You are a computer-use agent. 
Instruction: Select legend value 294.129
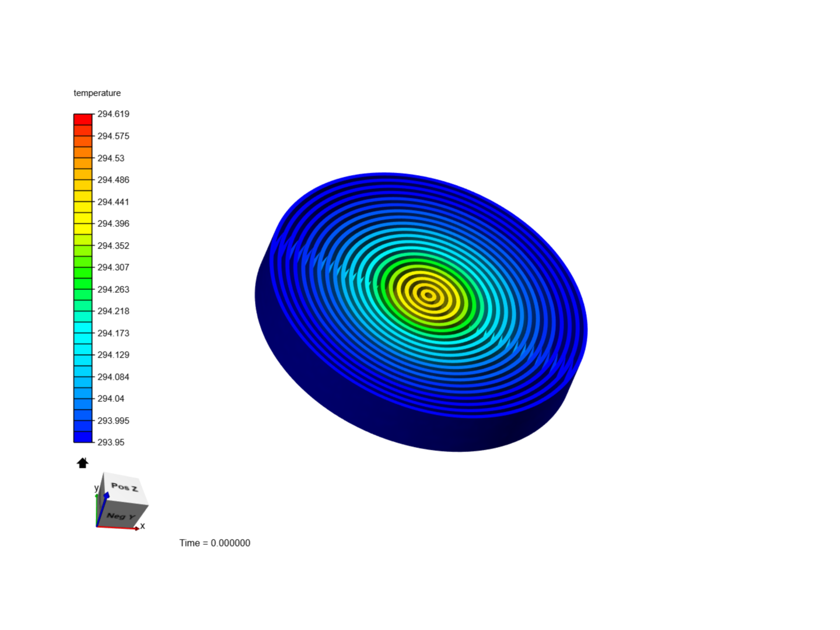click(x=113, y=355)
